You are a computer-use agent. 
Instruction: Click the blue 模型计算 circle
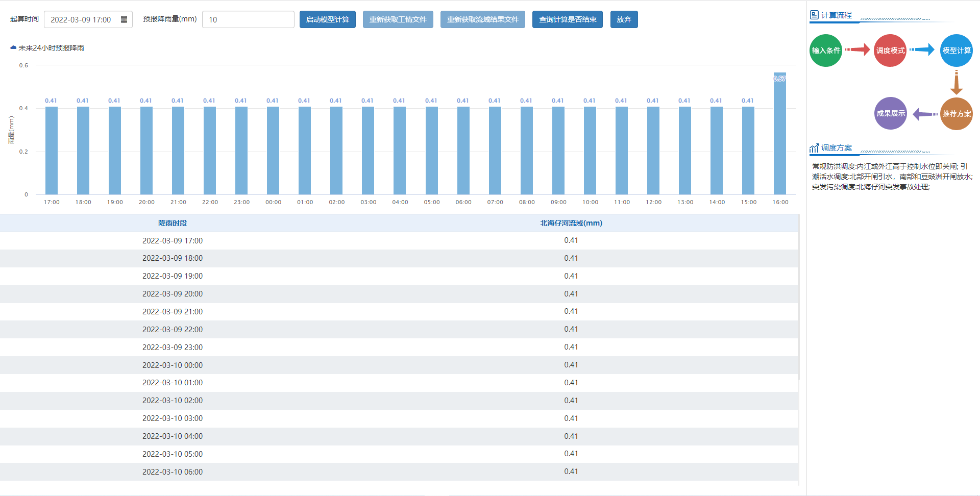tap(956, 51)
